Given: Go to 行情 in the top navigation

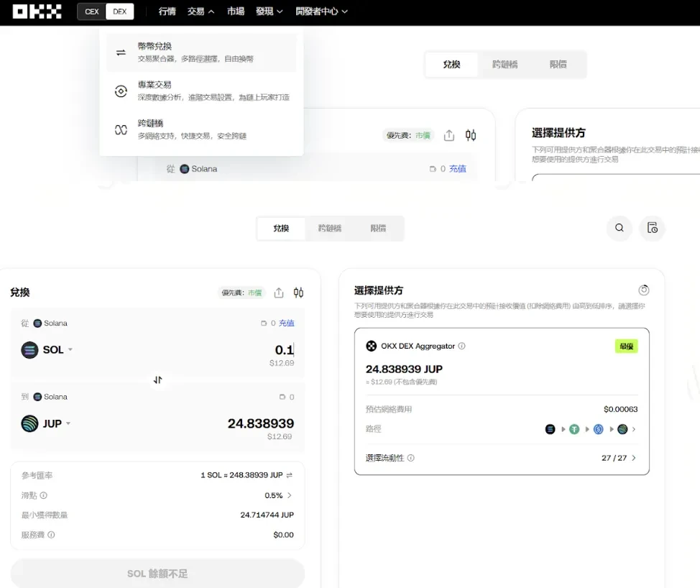Looking at the screenshot, I should 167,12.
